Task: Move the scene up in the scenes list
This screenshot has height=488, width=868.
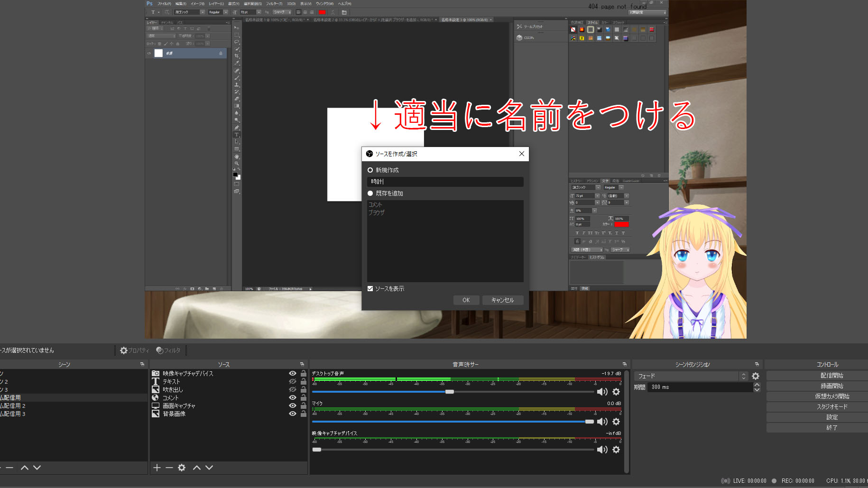Action: (25, 468)
